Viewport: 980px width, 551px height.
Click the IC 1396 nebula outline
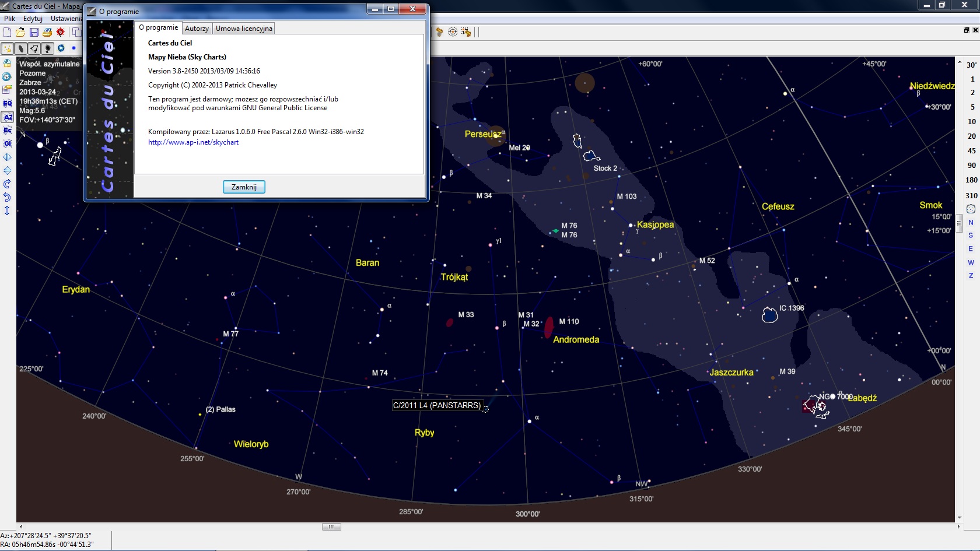coord(769,315)
